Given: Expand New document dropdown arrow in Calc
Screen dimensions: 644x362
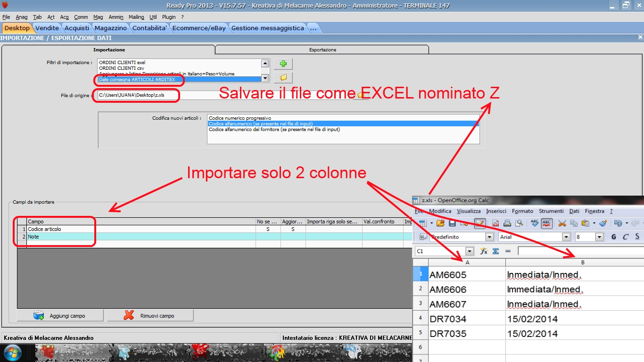Looking at the screenshot, I should (x=431, y=223).
